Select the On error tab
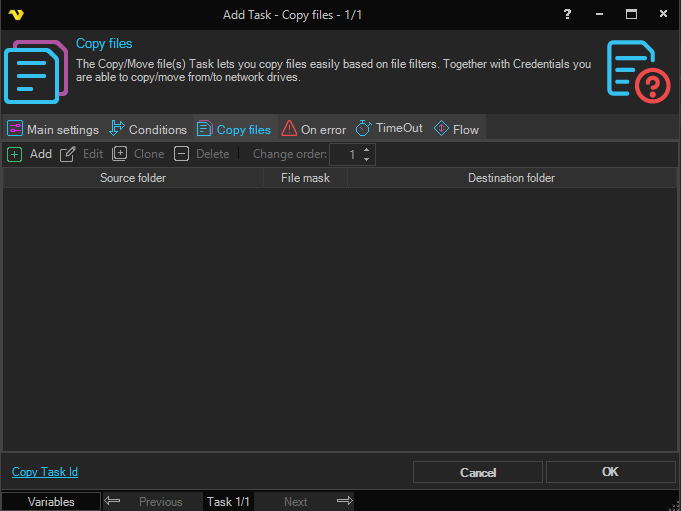This screenshot has height=511, width=681. [x=313, y=129]
